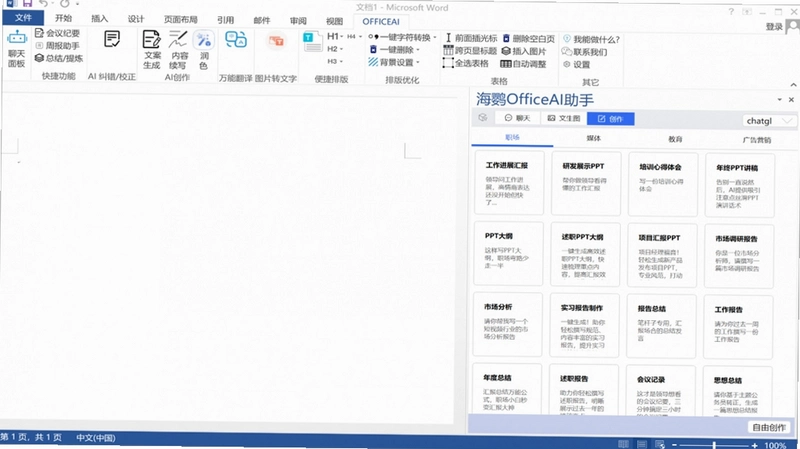Click the 会议纪要 meeting minutes tool
The width and height of the screenshot is (800, 449).
(57, 33)
